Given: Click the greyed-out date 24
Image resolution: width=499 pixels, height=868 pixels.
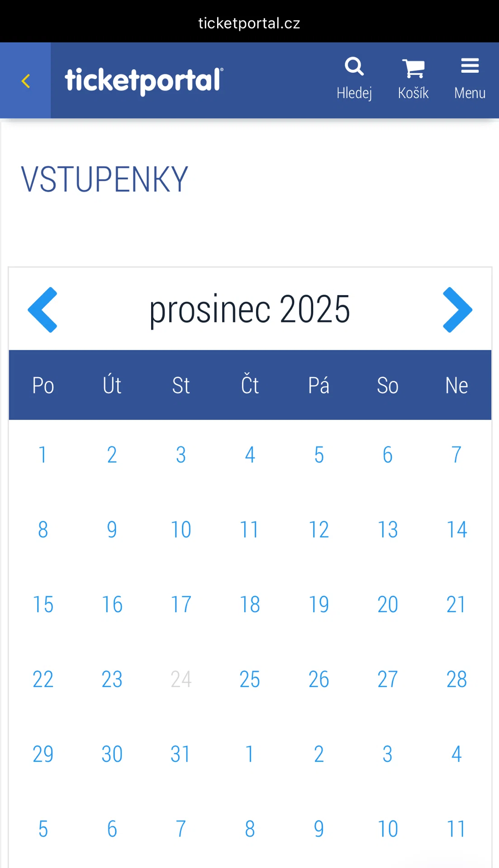Looking at the screenshot, I should pos(181,679).
